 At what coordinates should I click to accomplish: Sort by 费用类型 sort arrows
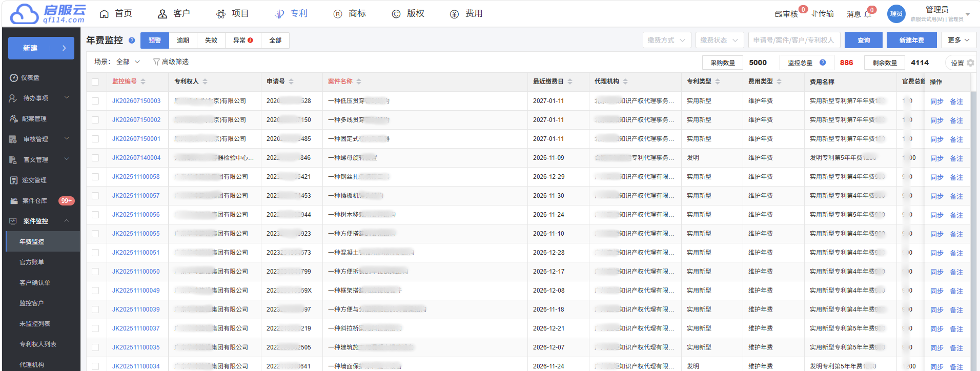(779, 81)
